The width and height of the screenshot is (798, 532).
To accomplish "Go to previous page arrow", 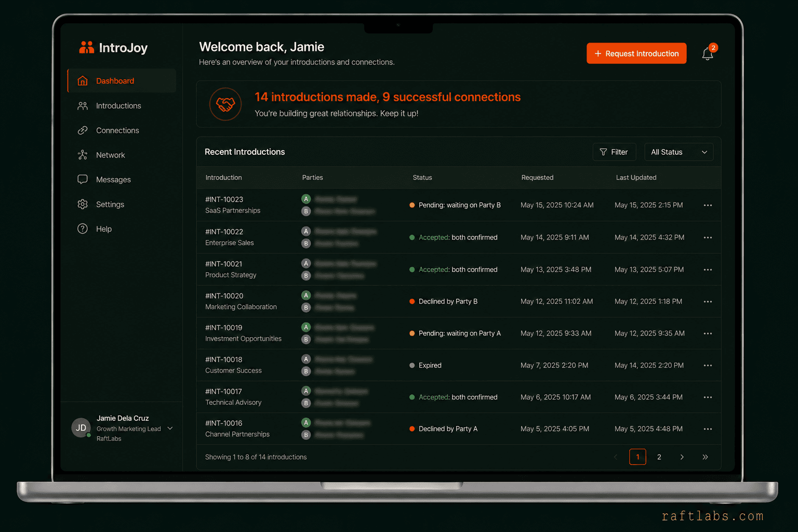I will coord(616,457).
